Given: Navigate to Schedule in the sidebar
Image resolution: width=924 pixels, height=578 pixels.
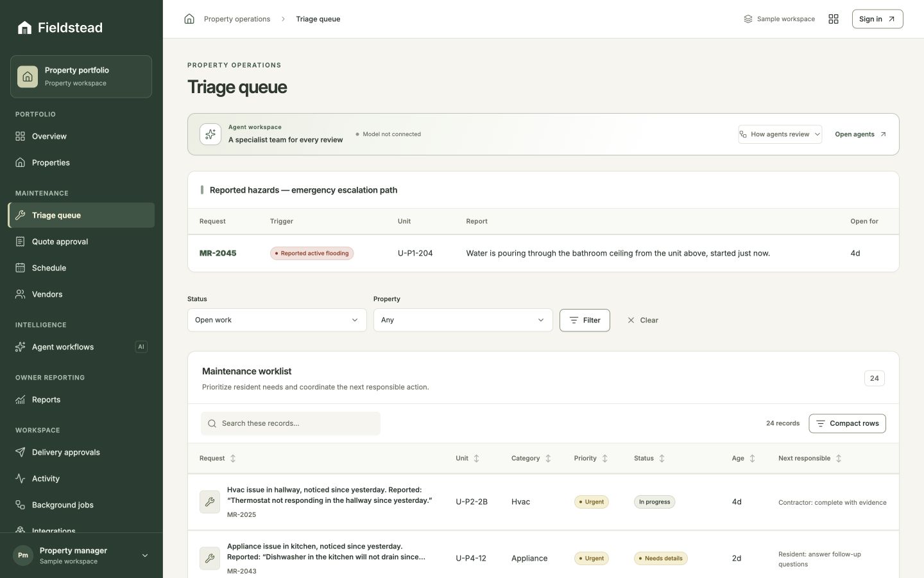Looking at the screenshot, I should [x=81, y=268].
